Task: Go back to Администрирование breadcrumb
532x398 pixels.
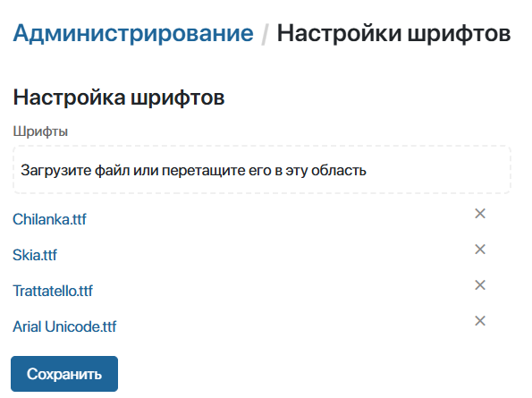Action: (133, 33)
